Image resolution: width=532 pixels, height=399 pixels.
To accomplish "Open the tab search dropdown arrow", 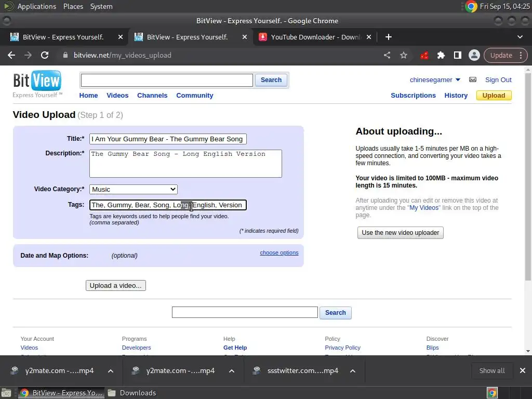I will pyautogui.click(x=520, y=37).
